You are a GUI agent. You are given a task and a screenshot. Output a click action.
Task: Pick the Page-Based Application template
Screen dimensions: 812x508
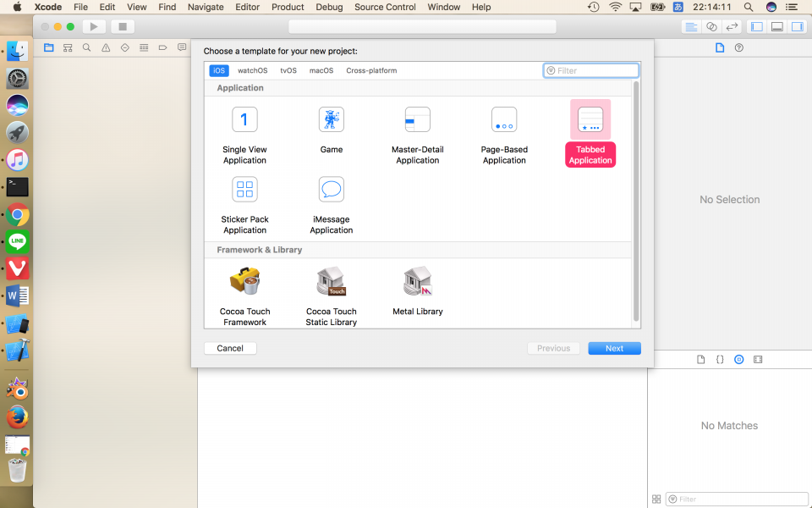[504, 133]
